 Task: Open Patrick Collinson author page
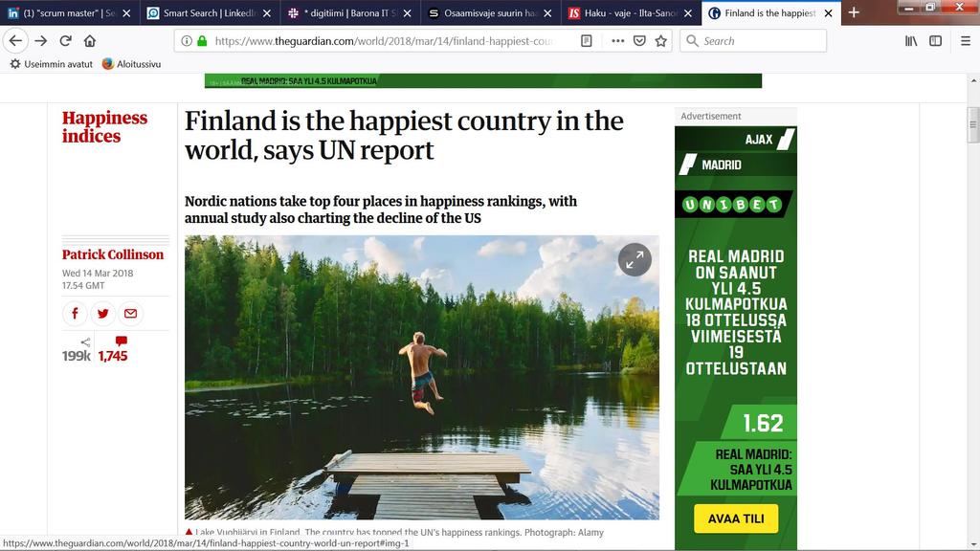(113, 254)
